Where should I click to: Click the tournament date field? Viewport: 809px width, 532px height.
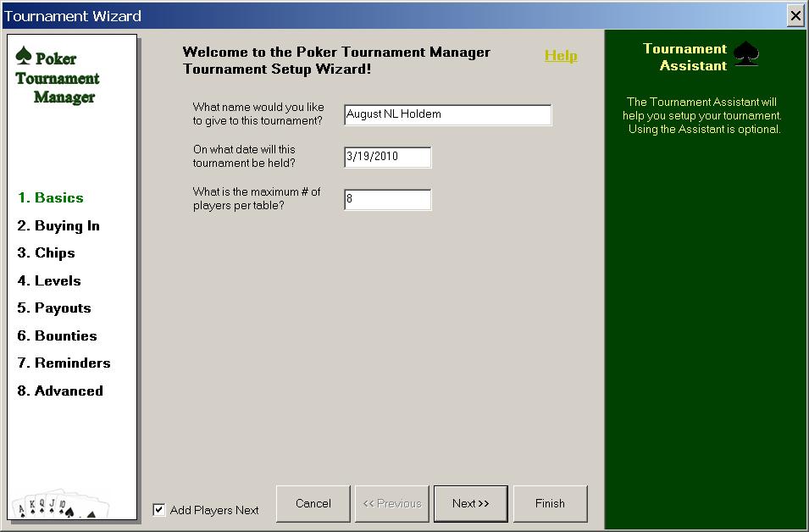click(387, 157)
